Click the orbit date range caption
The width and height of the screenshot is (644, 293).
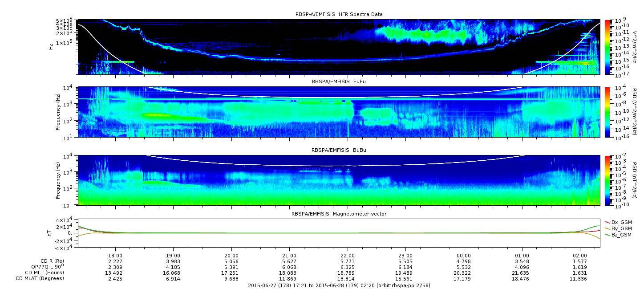tap(339, 285)
